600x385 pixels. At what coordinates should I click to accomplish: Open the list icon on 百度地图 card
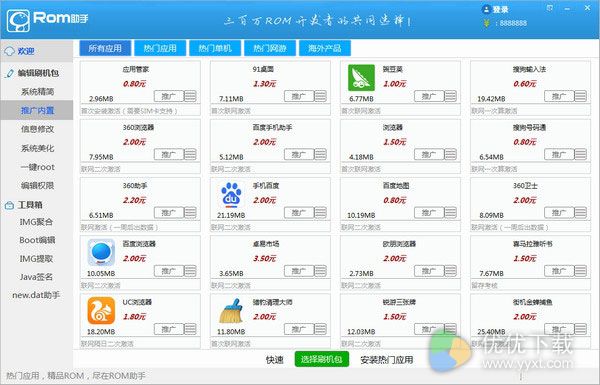450,212
